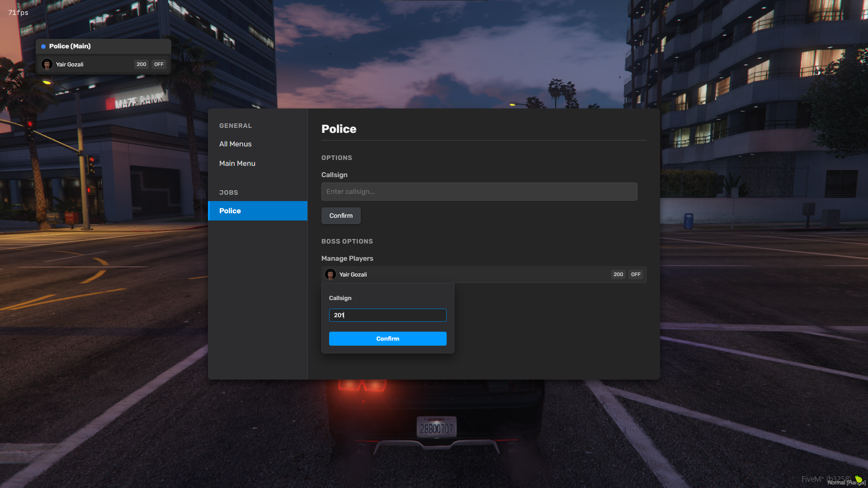Click Yair Gozali's avatar in Manage Players

(x=330, y=274)
